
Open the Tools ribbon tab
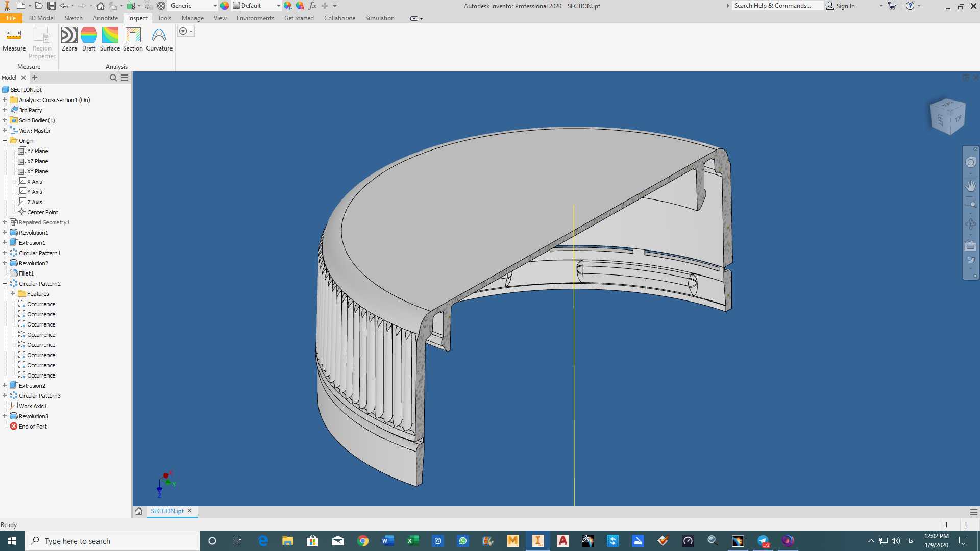coord(164,18)
